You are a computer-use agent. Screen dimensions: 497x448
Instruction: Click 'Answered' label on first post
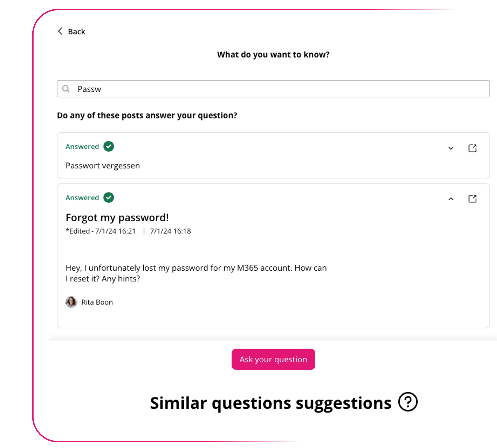(82, 147)
